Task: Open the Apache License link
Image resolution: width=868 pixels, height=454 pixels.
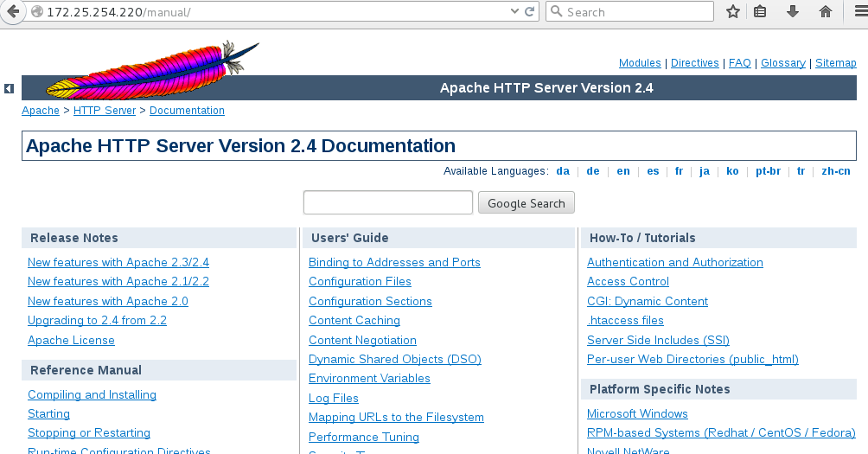Action: coord(72,341)
